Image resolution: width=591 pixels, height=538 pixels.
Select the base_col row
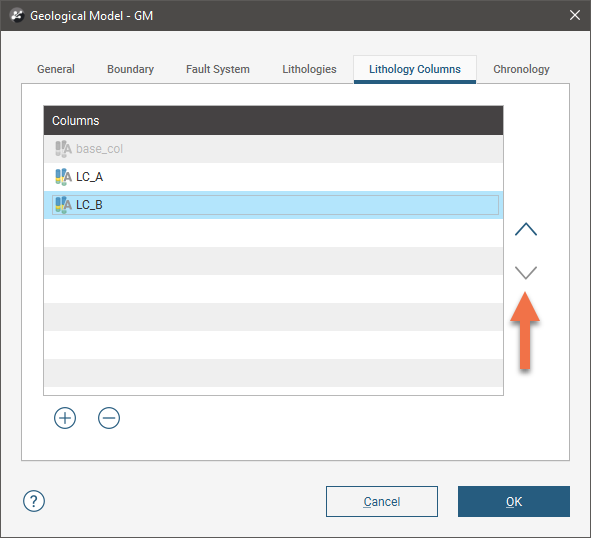pos(273,149)
